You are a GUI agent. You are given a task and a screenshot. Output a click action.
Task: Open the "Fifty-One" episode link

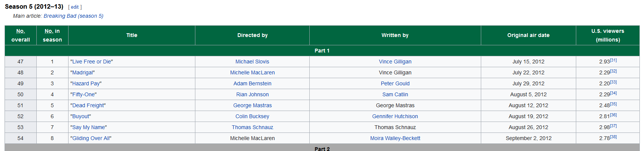click(x=84, y=94)
